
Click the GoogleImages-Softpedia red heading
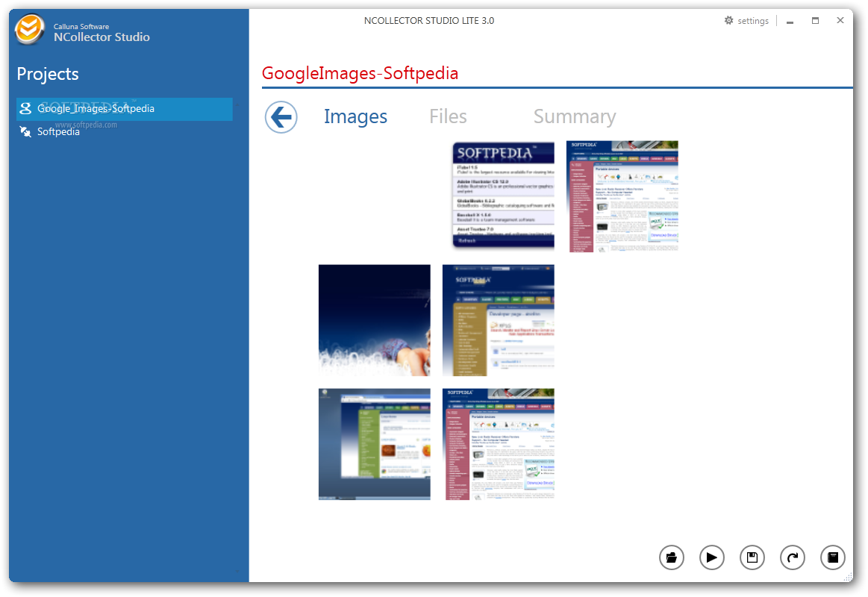tap(360, 73)
